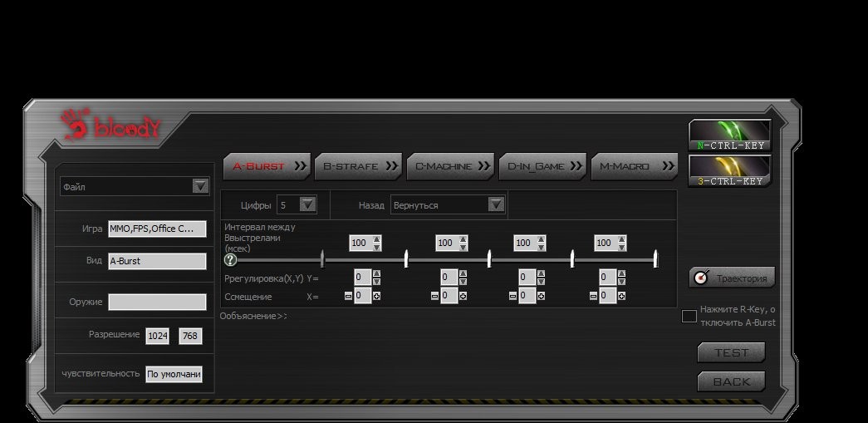This screenshot has height=423, width=868.
Task: Click the Bloody logo
Action: 111,126
